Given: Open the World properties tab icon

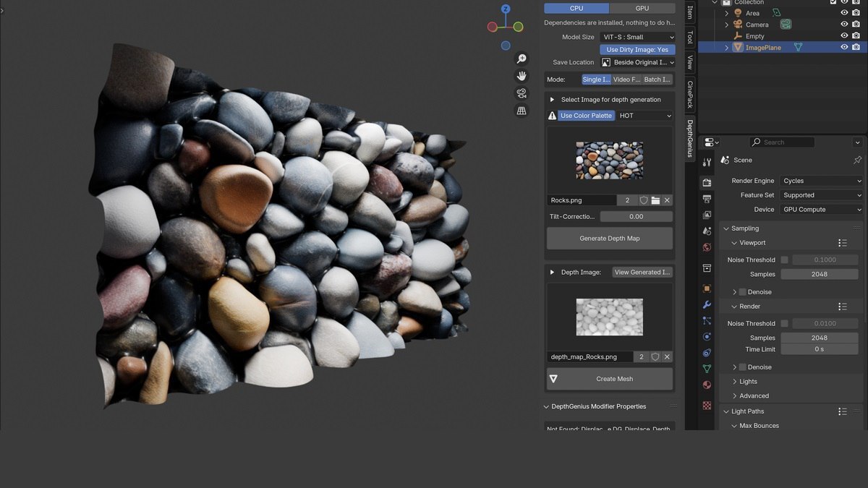Looking at the screenshot, I should [x=707, y=247].
